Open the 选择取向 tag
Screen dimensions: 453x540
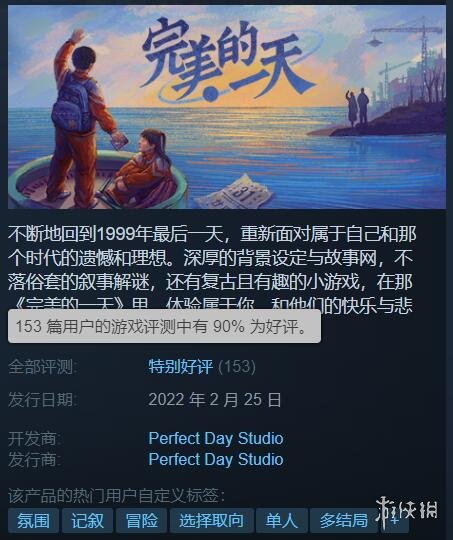click(x=212, y=520)
